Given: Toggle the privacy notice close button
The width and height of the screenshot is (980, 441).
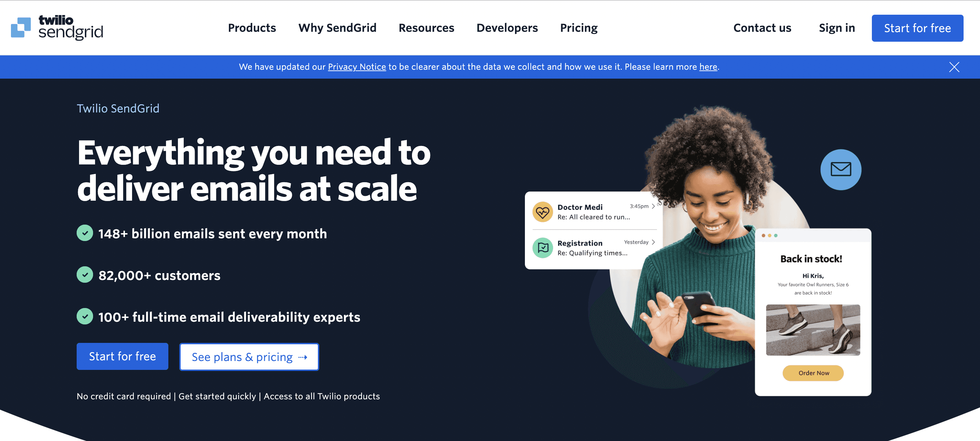Looking at the screenshot, I should pos(954,67).
